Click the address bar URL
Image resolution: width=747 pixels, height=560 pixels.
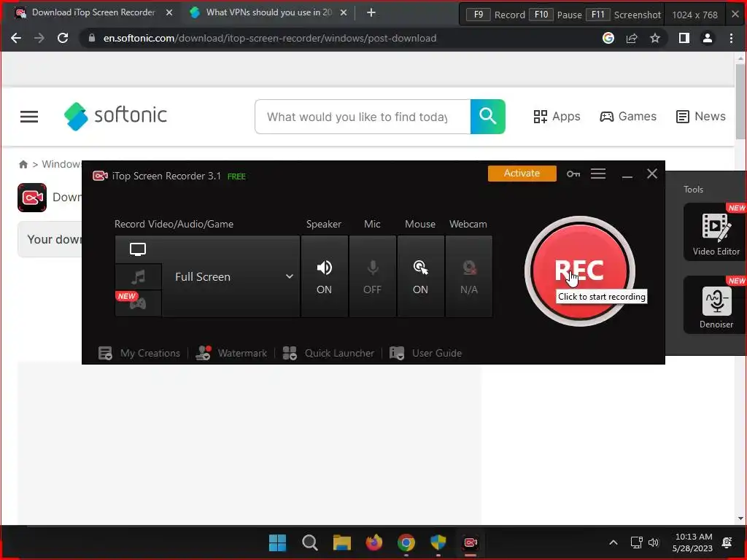click(270, 38)
